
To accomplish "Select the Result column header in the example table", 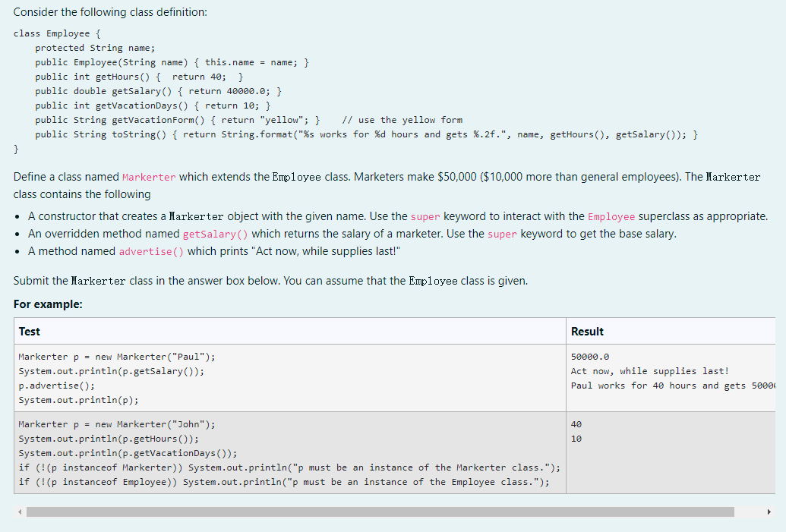I will (x=589, y=331).
